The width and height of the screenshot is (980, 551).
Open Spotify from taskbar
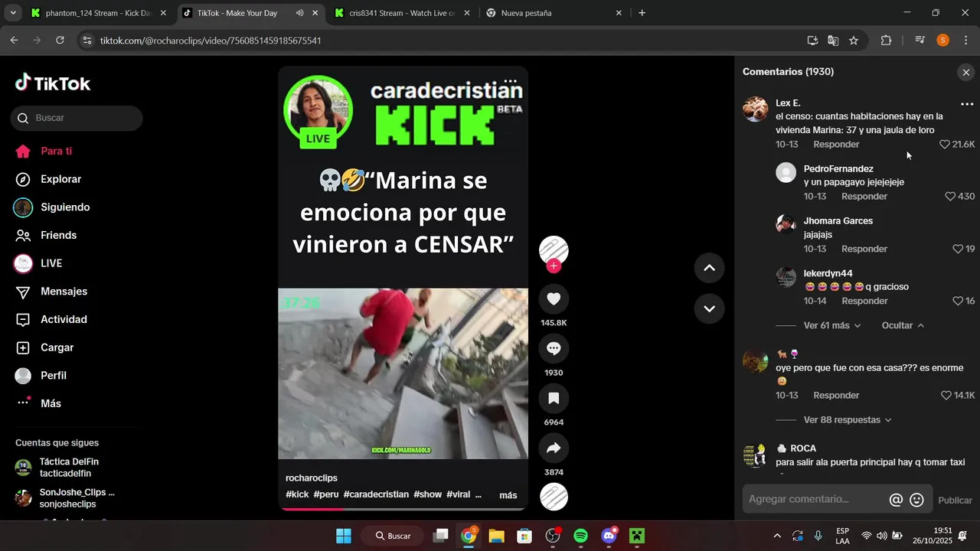pos(580,536)
